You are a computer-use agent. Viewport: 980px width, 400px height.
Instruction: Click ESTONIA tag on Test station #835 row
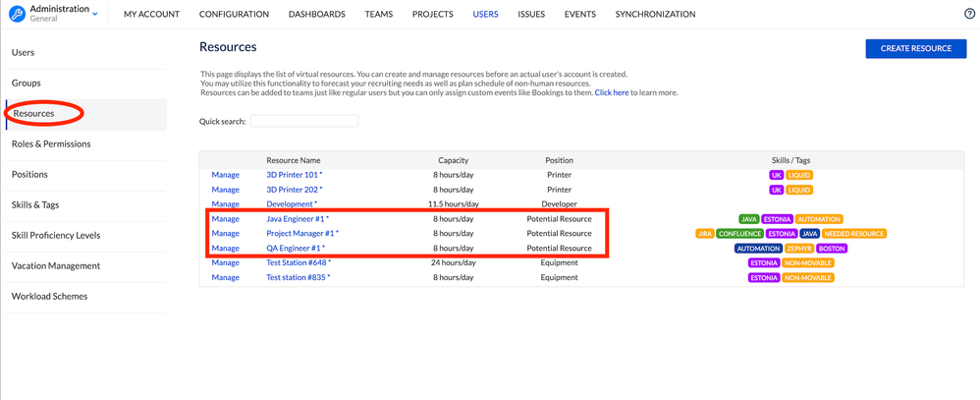click(764, 277)
